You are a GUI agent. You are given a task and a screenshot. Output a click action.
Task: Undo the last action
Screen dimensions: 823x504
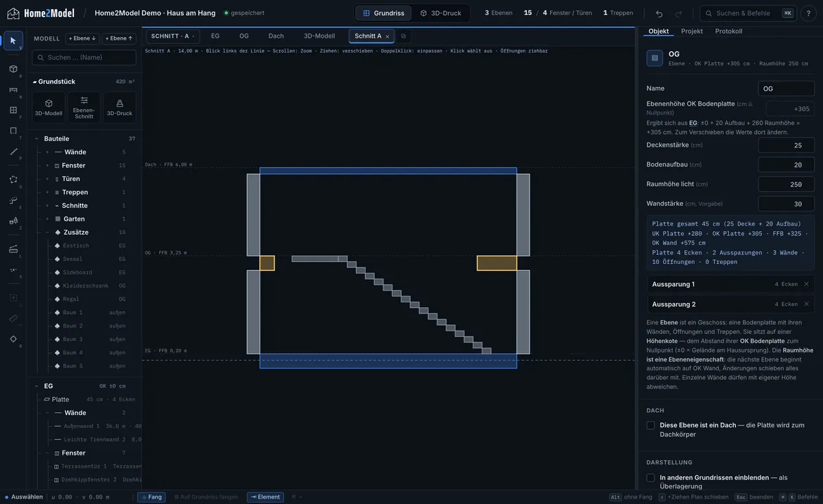click(x=659, y=13)
